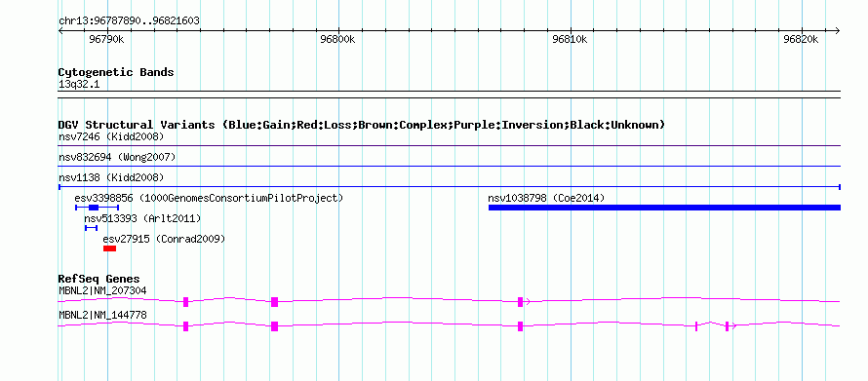Open the MBNL2|NM_207304 transcript label
The image size is (868, 381).
(102, 290)
